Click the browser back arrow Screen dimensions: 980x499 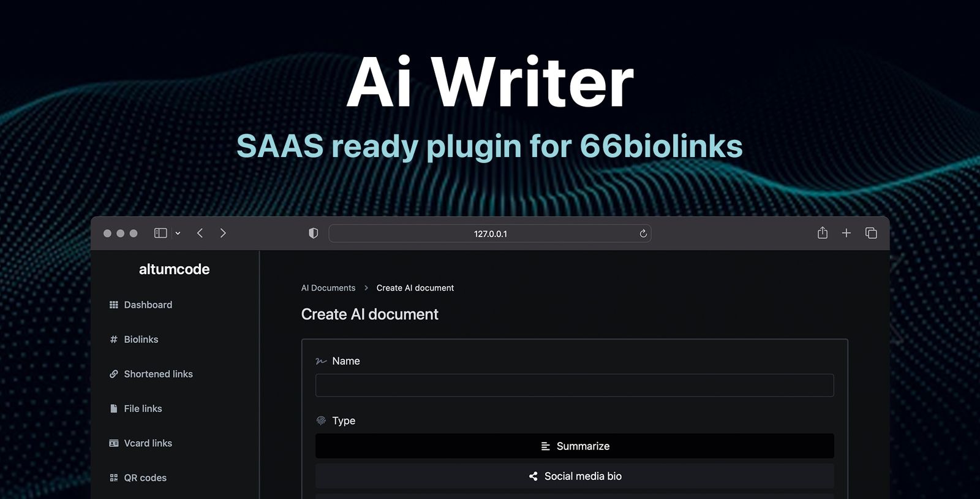coord(200,233)
